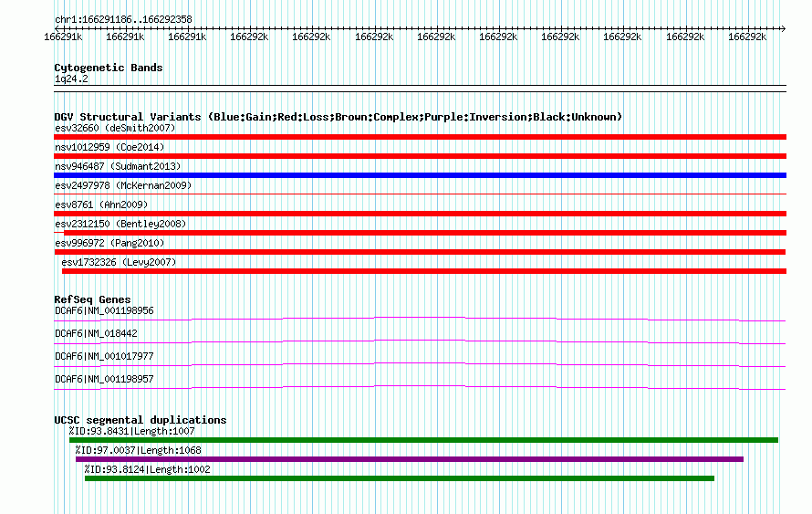Open variant nsv1012959 (Coe2014) label

109,147
